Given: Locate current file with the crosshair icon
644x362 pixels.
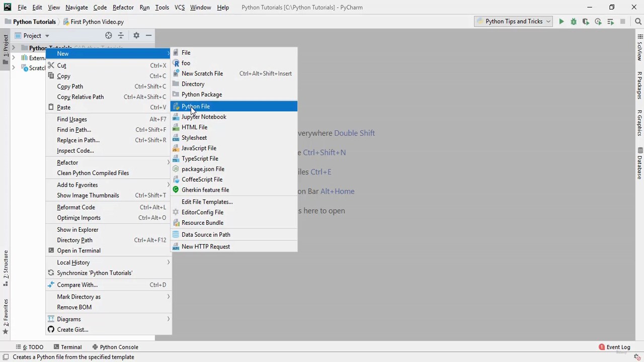Looking at the screenshot, I should point(109,36).
